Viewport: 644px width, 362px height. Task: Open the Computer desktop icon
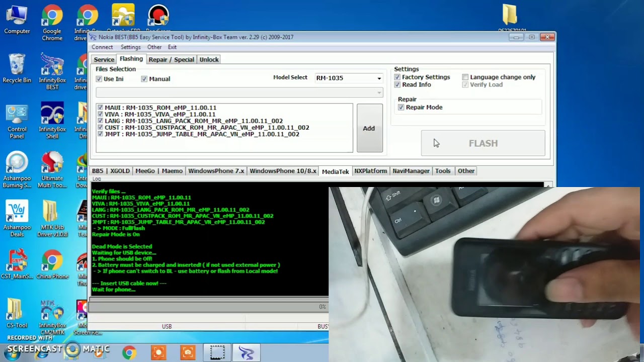(x=17, y=20)
